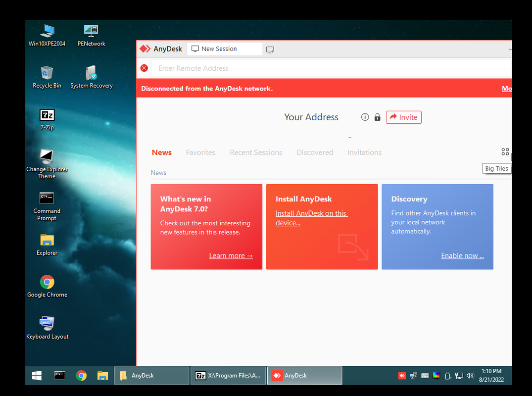Launch Chrome from the taskbar

coord(81,375)
